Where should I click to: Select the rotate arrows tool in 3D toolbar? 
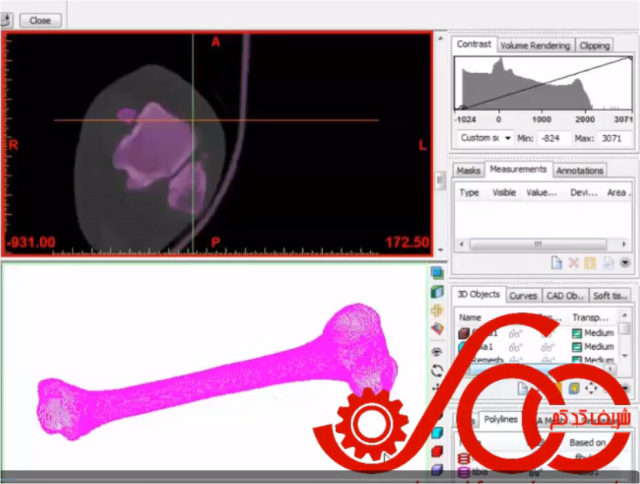437,371
